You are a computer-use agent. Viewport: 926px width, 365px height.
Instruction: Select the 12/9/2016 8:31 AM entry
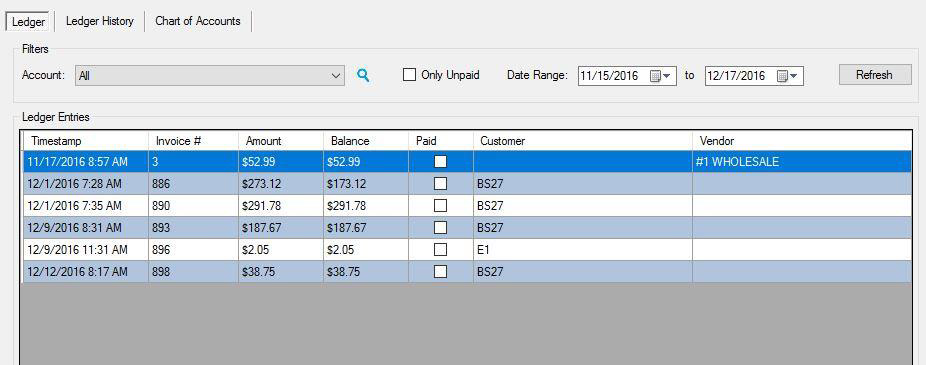point(467,227)
